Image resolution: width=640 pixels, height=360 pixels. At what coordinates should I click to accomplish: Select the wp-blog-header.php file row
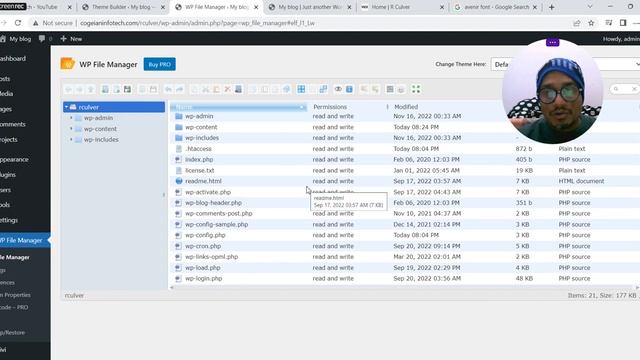(x=404, y=203)
